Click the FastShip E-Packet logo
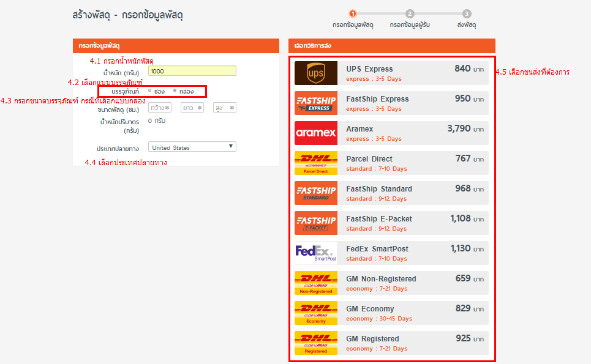 pos(316,223)
